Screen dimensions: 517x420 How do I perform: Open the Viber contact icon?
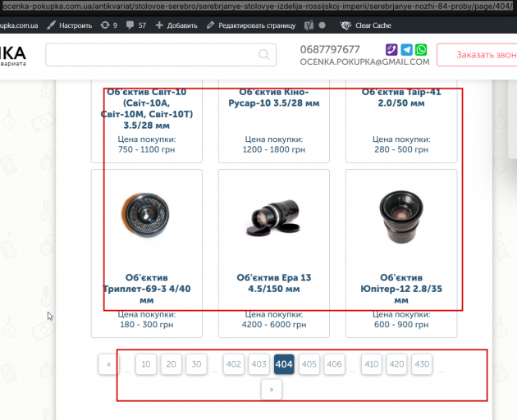391,50
